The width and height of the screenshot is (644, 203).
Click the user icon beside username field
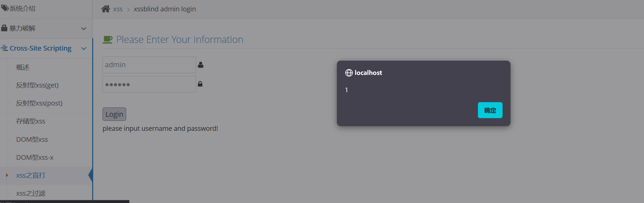(200, 65)
